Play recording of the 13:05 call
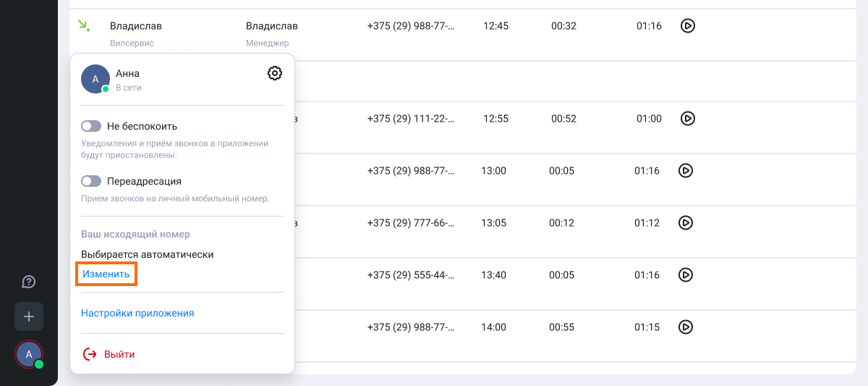The image size is (868, 386). [686, 223]
